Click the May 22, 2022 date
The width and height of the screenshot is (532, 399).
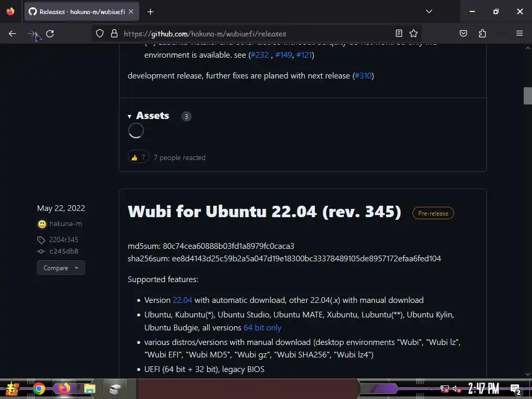(x=61, y=208)
